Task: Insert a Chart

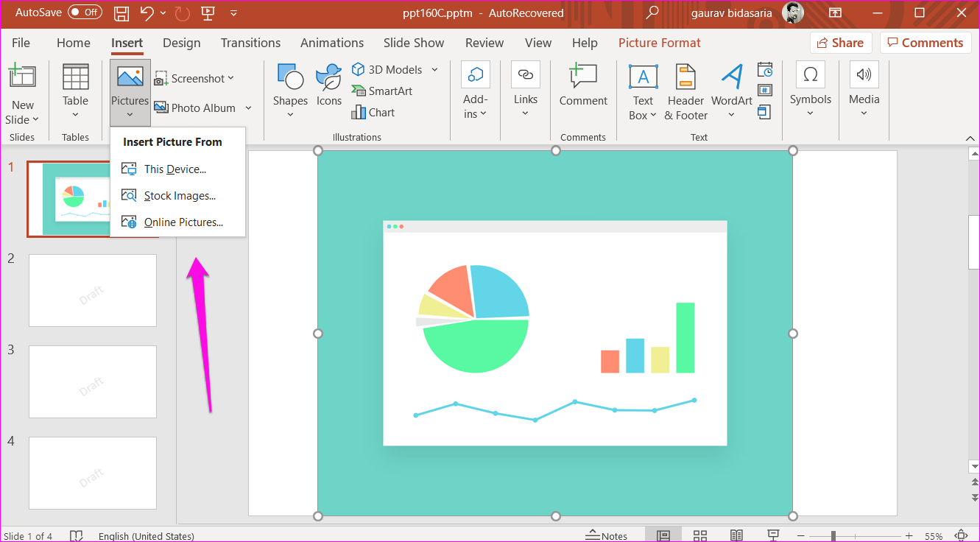Action: (373, 112)
